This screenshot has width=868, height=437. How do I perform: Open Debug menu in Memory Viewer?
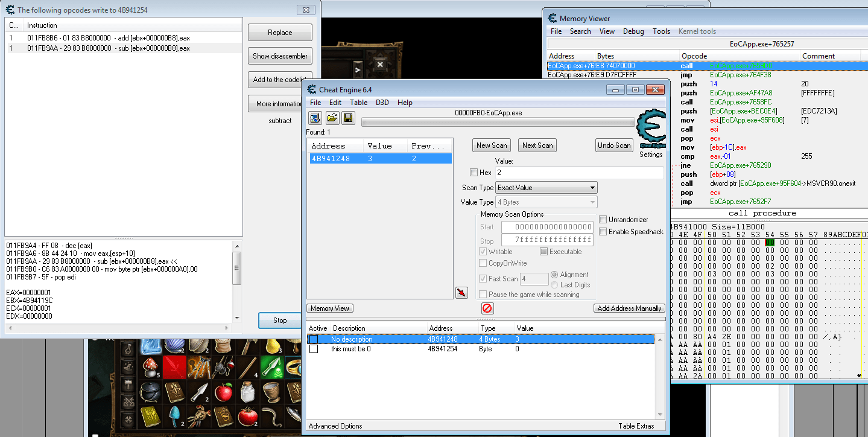click(x=633, y=31)
